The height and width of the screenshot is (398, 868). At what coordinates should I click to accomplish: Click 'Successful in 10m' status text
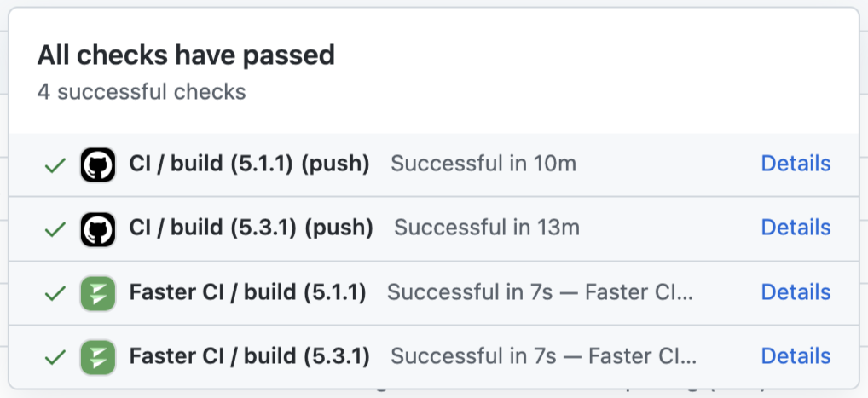pyautogui.click(x=483, y=164)
